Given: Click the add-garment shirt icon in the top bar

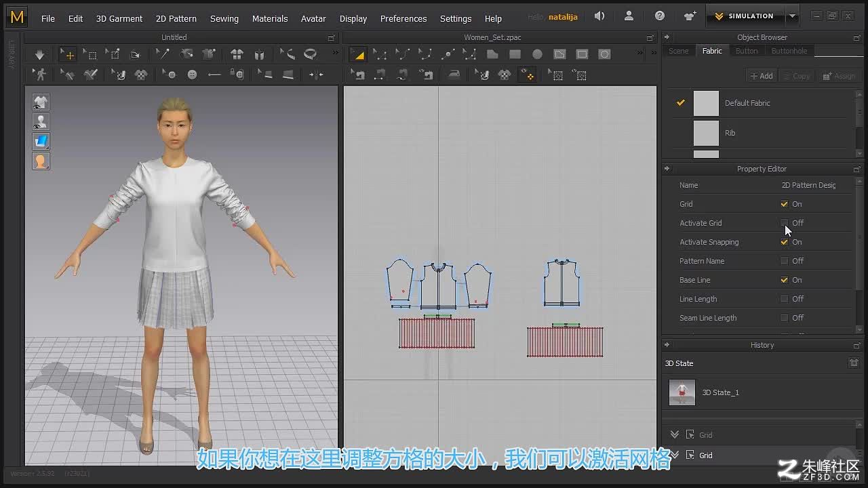Looking at the screenshot, I should (x=690, y=16).
